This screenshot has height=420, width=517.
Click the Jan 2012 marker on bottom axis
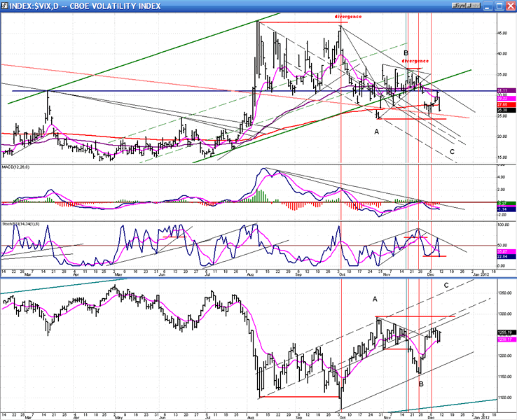tap(483, 416)
